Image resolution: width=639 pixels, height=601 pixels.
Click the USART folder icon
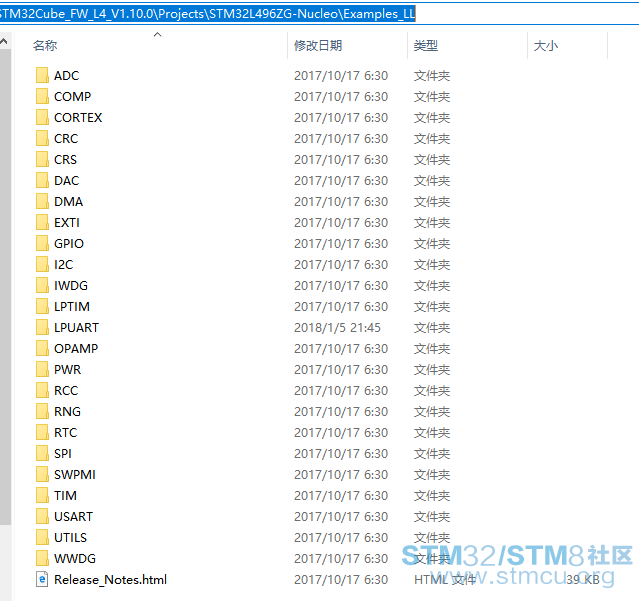point(42,516)
